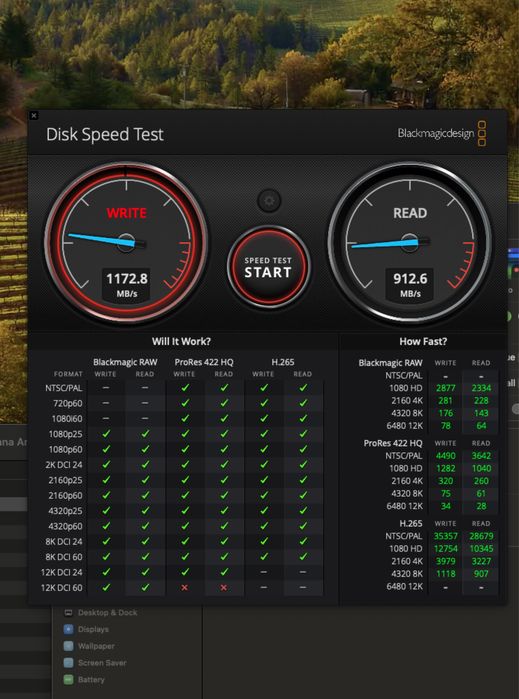This screenshot has height=699, width=519.
Task: Click the Disk Speed Test title text
Action: pyautogui.click(x=105, y=134)
